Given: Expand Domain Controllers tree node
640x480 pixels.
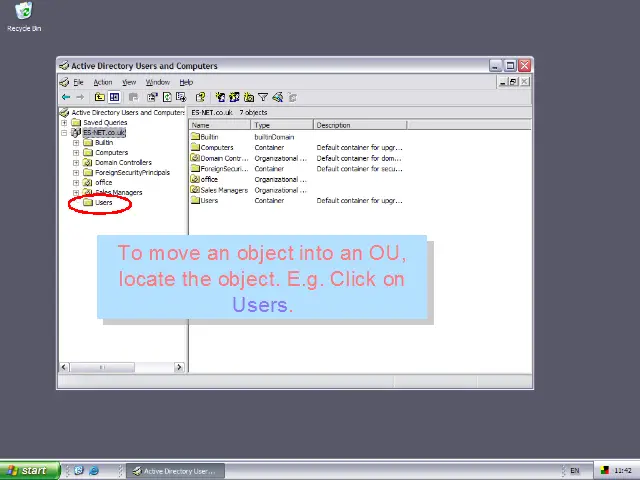Looking at the screenshot, I should [x=76, y=162].
